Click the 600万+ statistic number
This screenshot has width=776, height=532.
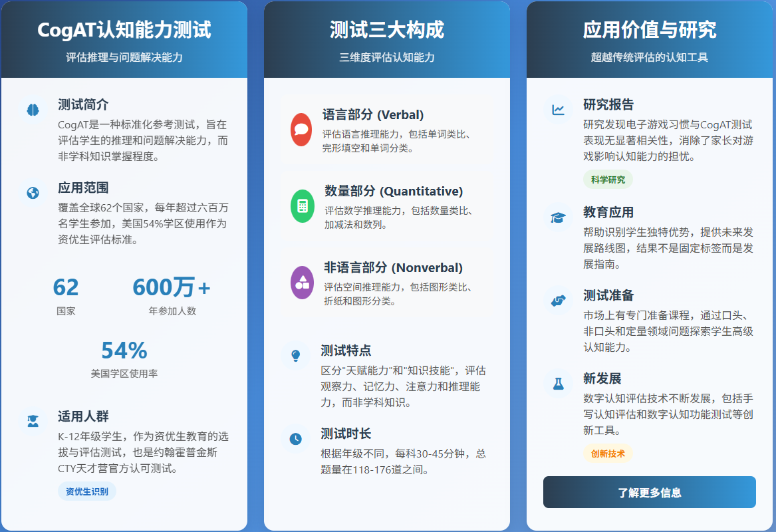point(172,287)
